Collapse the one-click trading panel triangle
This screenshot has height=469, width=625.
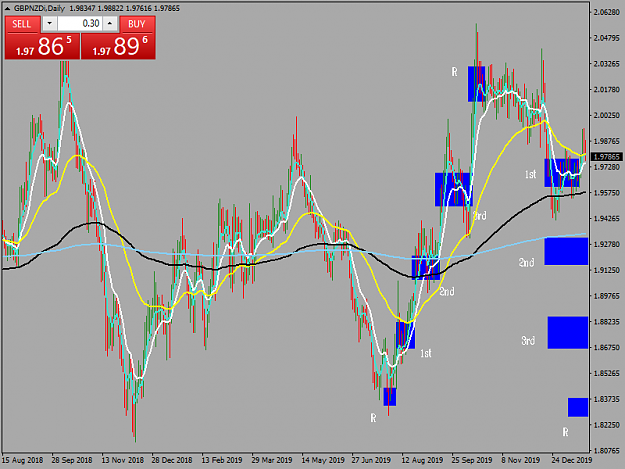7,8
